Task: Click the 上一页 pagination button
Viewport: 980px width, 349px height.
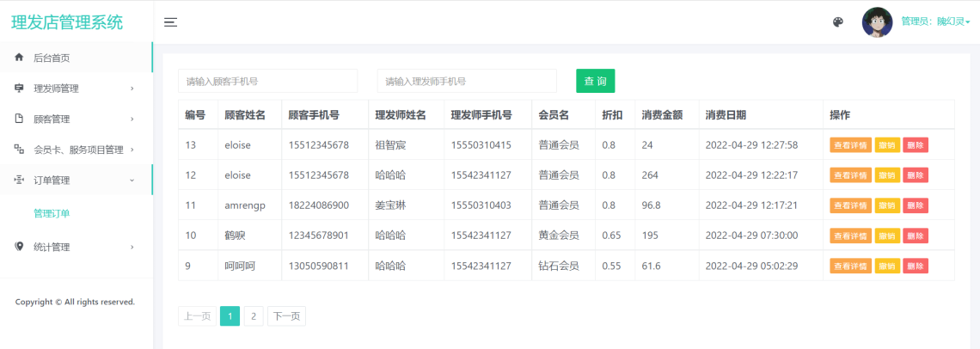Action: [x=198, y=316]
